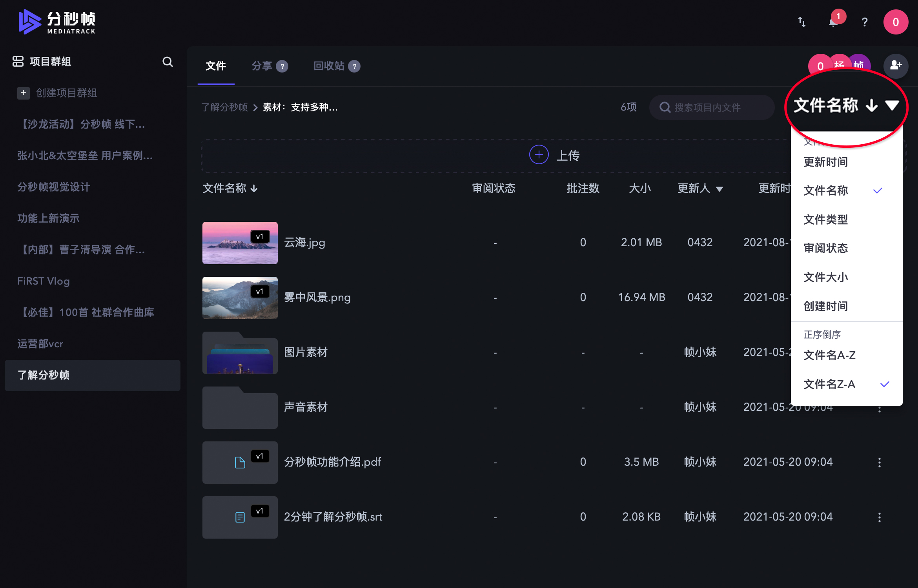Click the circled plus upload icon

coord(539,155)
